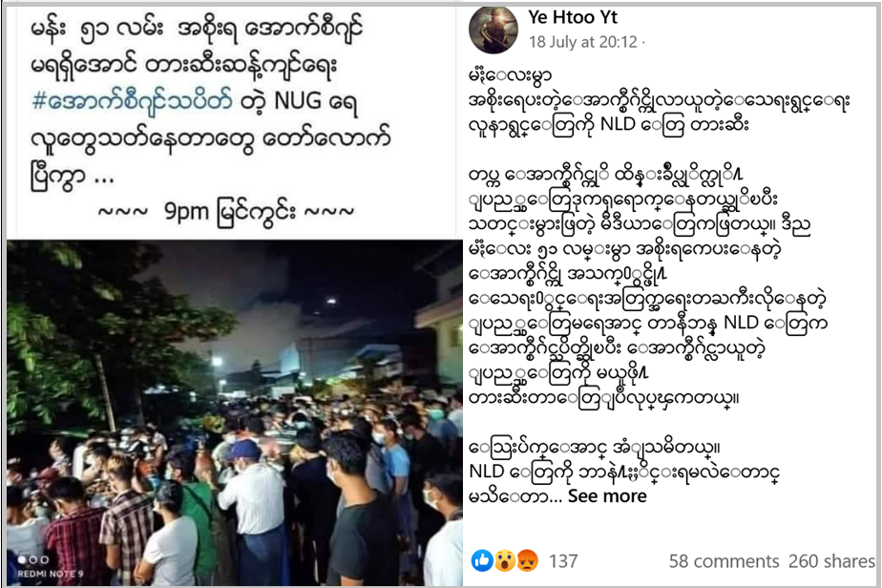Click the blue hashtag in the caption
882x588 pixels.
coord(132,102)
